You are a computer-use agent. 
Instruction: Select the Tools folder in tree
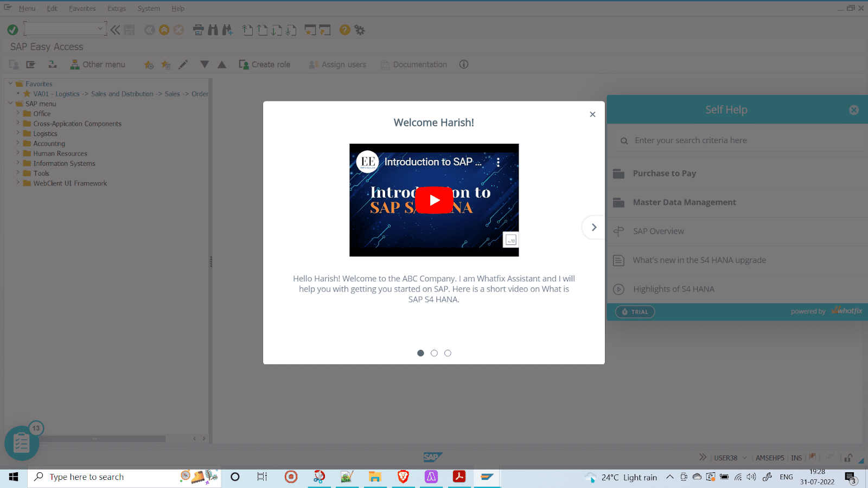[41, 174]
